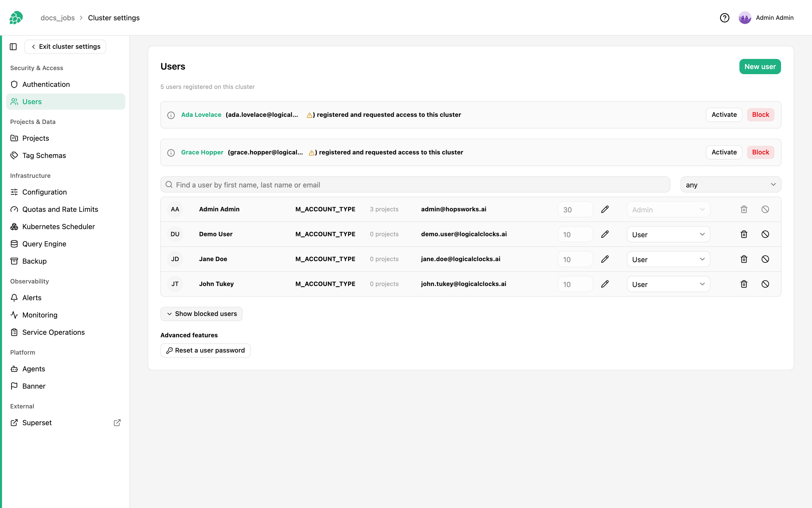
Task: Open role dropdown for John Tukey
Action: (668, 284)
